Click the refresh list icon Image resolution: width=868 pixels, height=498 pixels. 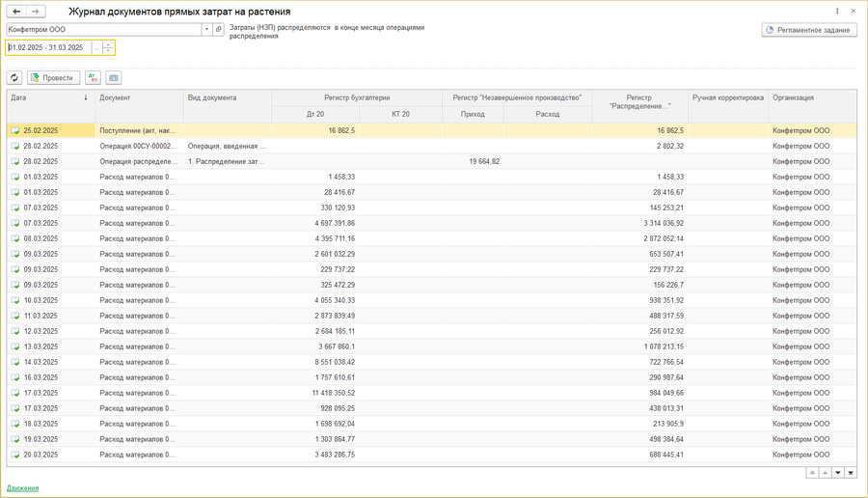(x=14, y=78)
